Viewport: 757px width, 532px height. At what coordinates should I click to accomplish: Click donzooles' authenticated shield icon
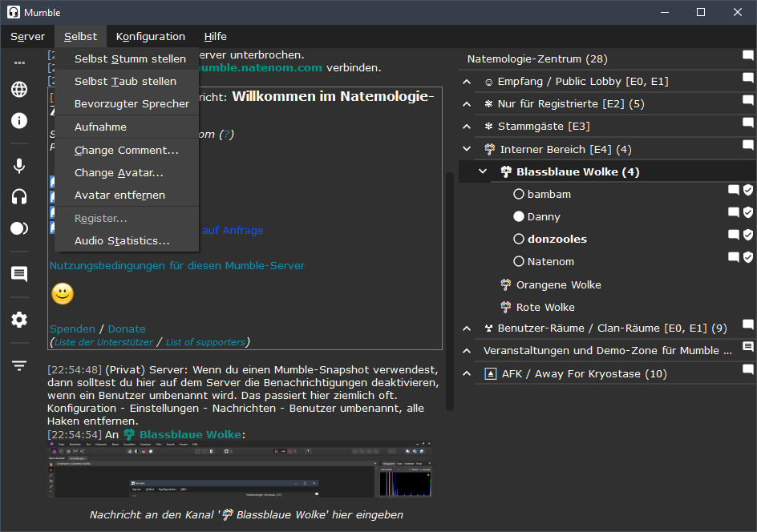click(748, 235)
